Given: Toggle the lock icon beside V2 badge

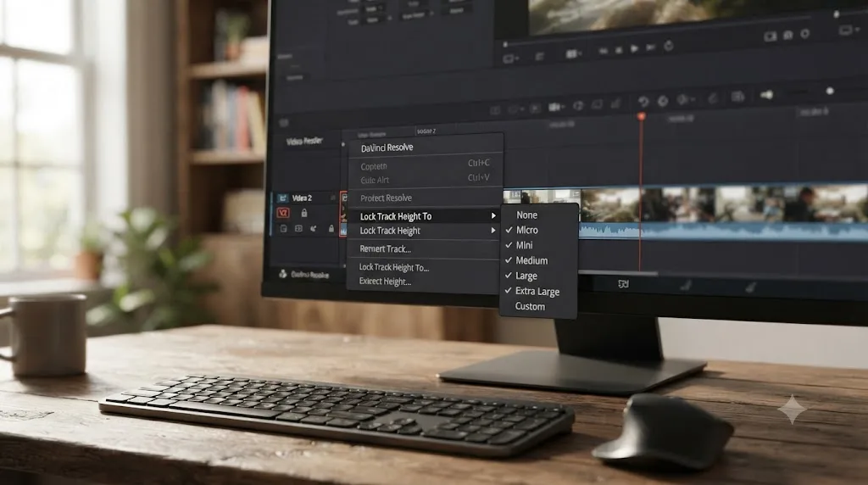Looking at the screenshot, I should coord(304,213).
